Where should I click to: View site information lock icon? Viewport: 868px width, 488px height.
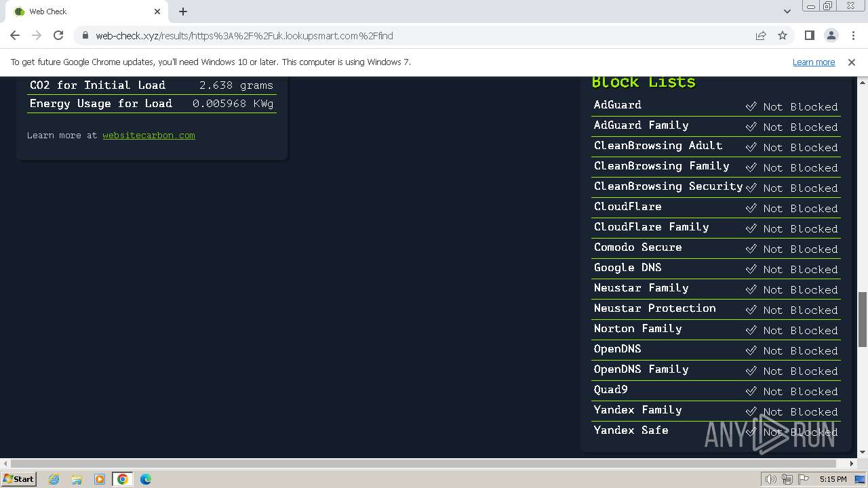point(85,36)
